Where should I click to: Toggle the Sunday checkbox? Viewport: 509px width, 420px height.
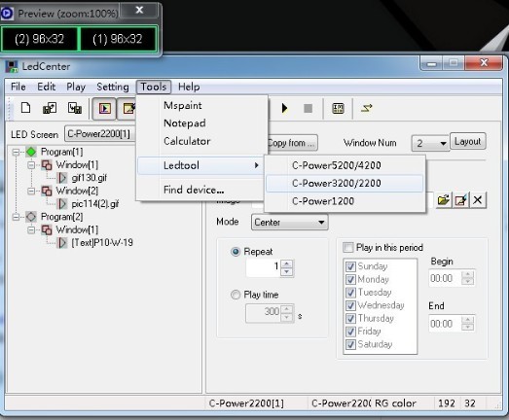350,266
